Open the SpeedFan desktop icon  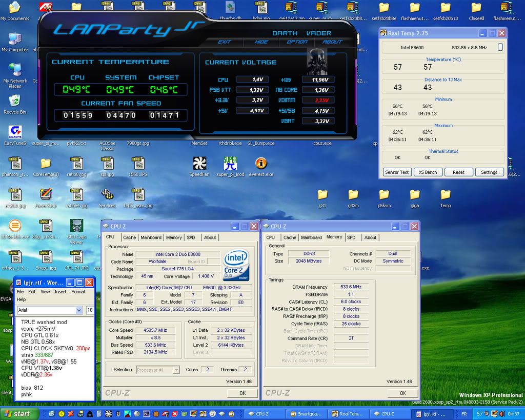coord(199,164)
